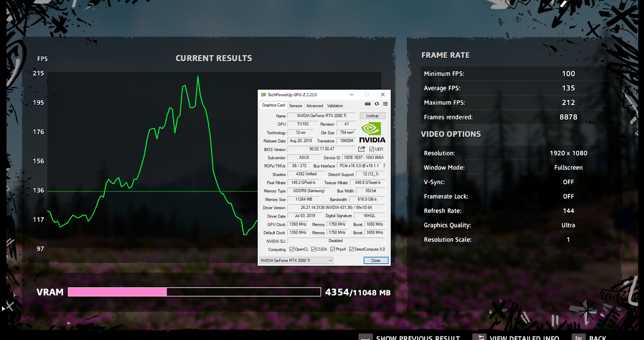
Task: Click the Memory Size 11264 MB value
Action: 303,199
